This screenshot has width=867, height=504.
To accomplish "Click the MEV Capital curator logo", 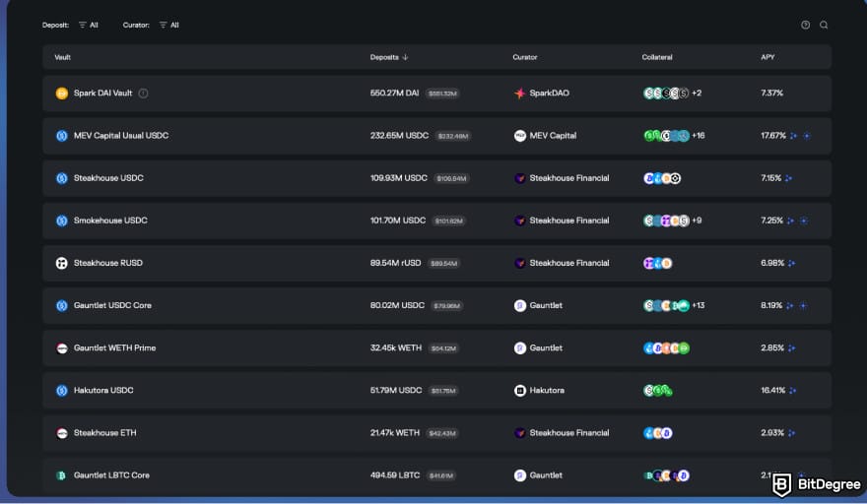I will coord(520,136).
